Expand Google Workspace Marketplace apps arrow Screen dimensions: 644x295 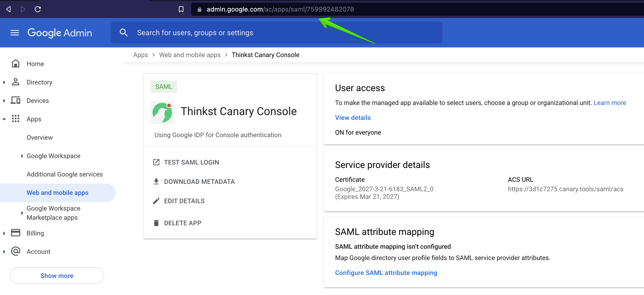(x=22, y=213)
